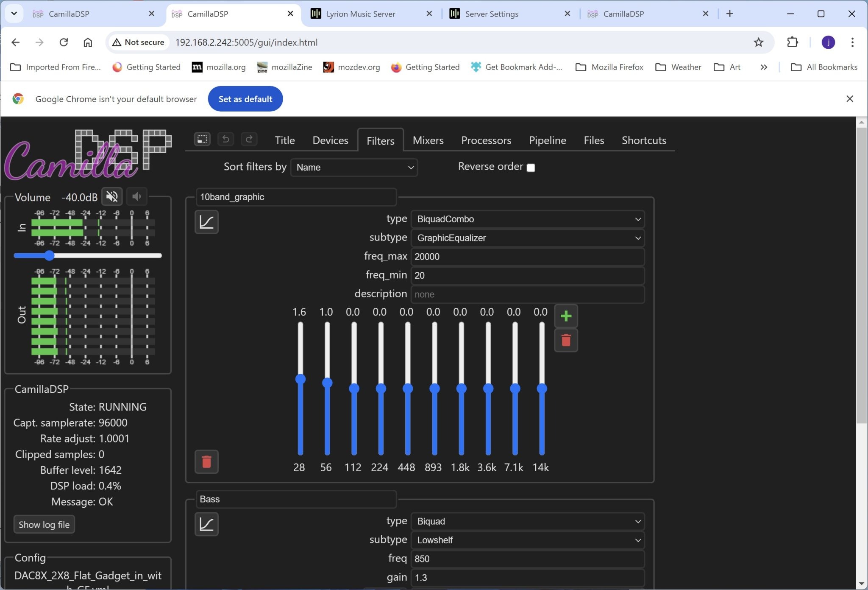This screenshot has height=590, width=868.
Task: Open the Chrome three-dot menu
Action: click(852, 42)
